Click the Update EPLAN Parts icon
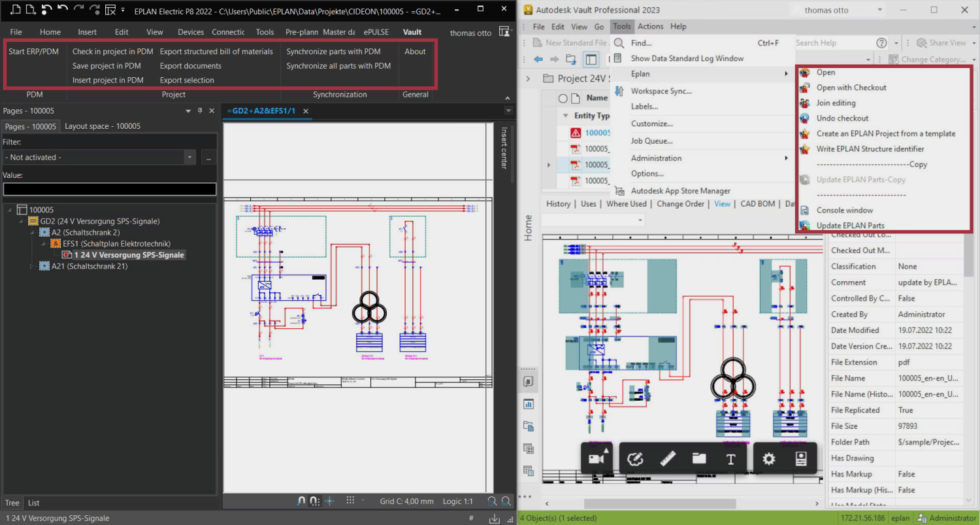 (805, 226)
